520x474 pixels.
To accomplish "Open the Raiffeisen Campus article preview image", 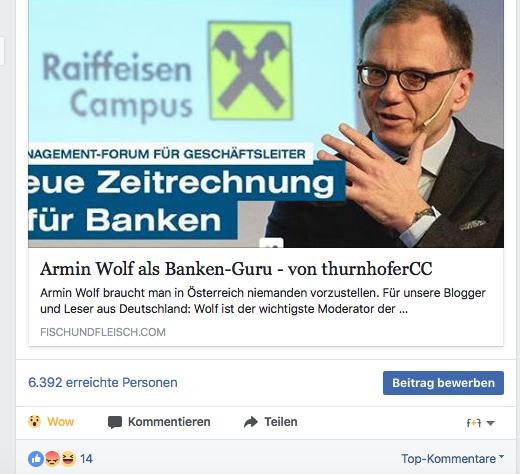I will [x=266, y=124].
